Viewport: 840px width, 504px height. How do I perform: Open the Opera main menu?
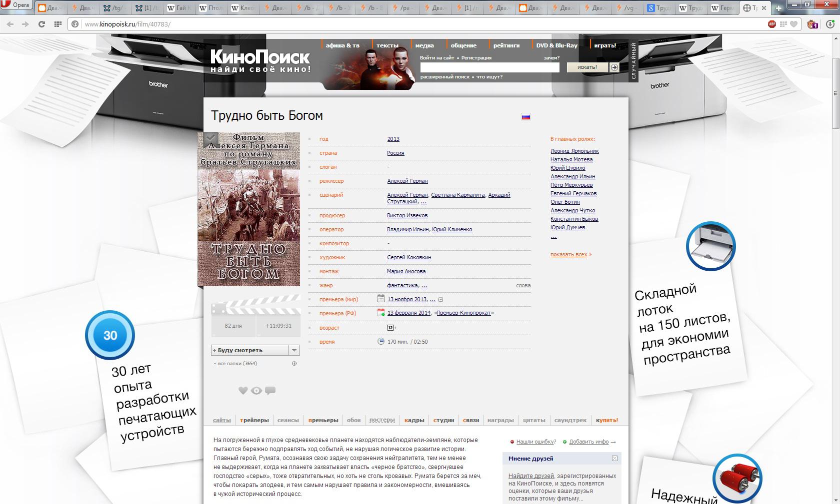click(17, 5)
